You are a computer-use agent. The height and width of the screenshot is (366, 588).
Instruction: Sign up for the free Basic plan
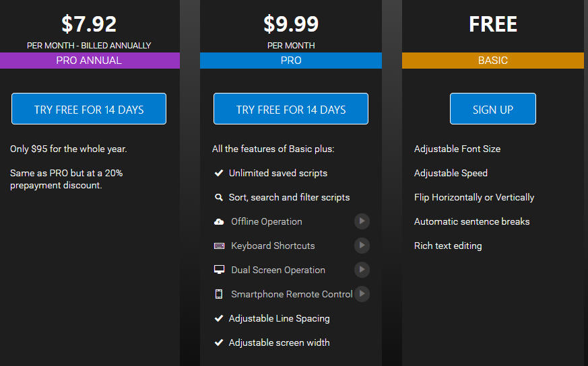(x=493, y=108)
